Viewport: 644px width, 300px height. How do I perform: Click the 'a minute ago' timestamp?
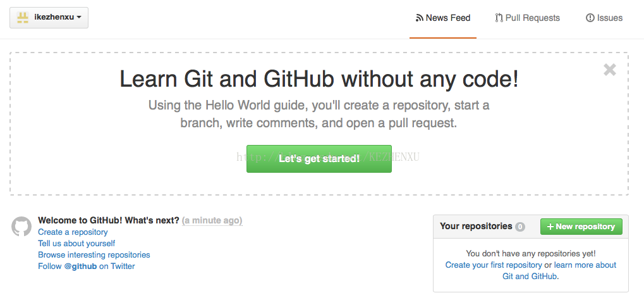point(212,221)
